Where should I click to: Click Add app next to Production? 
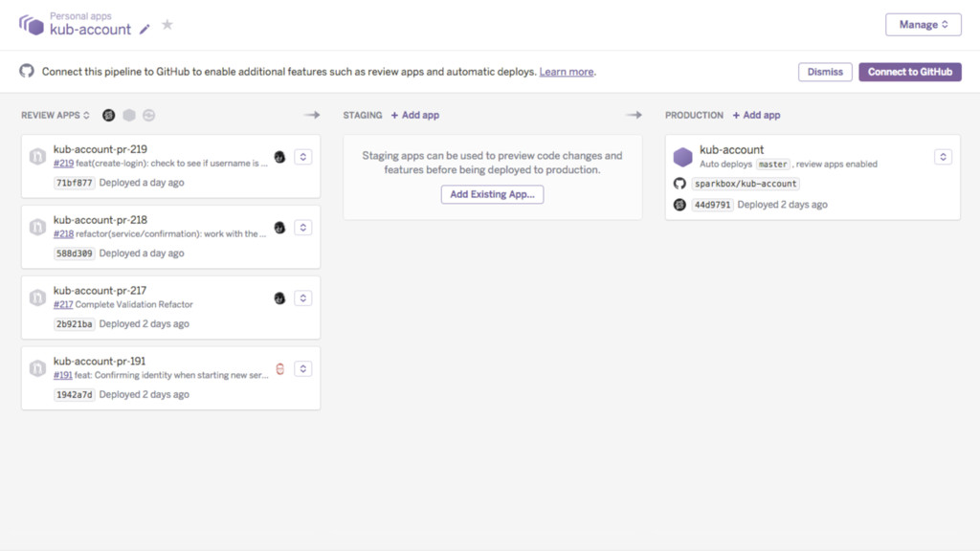pos(756,116)
